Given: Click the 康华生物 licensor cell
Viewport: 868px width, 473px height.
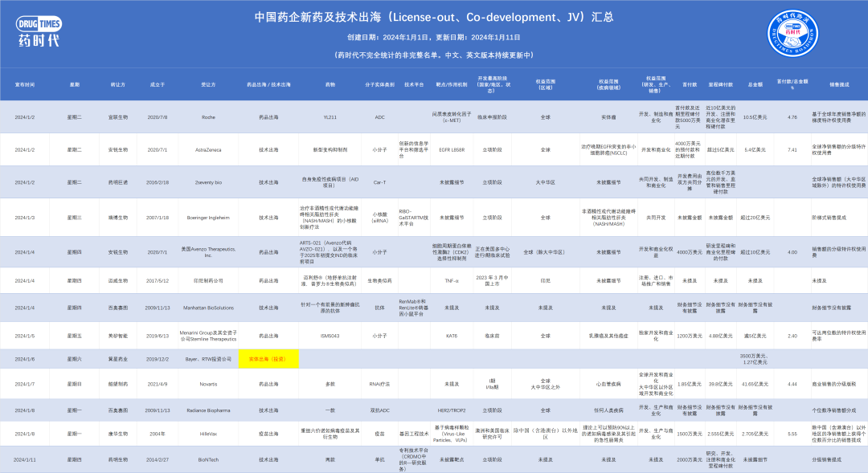Looking at the screenshot, I should click(118, 434).
